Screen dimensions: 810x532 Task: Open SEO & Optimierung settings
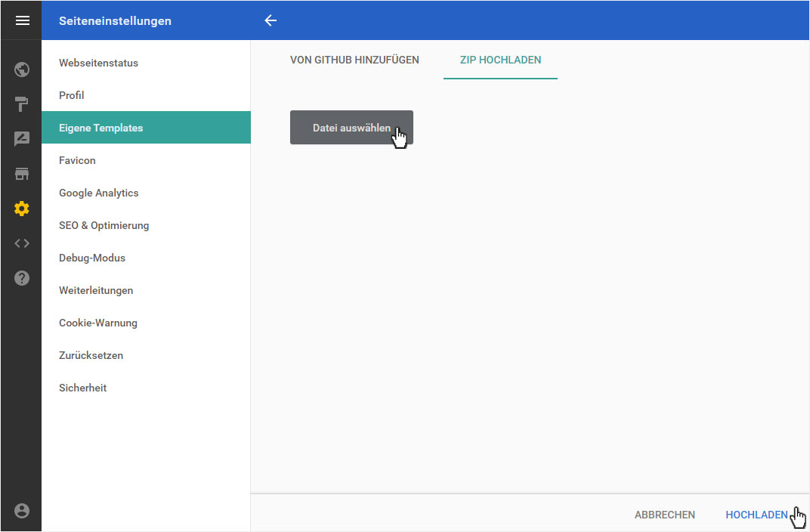tap(146, 225)
